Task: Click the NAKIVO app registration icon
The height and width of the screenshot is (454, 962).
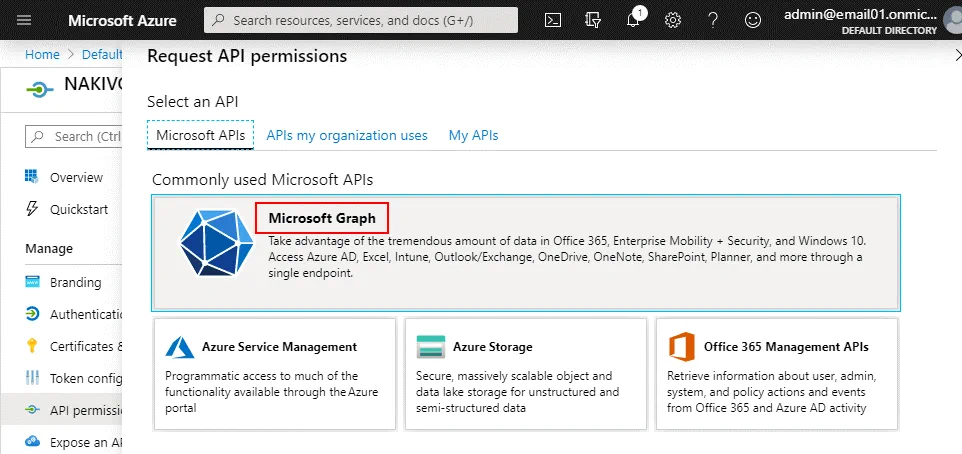Action: click(40, 90)
